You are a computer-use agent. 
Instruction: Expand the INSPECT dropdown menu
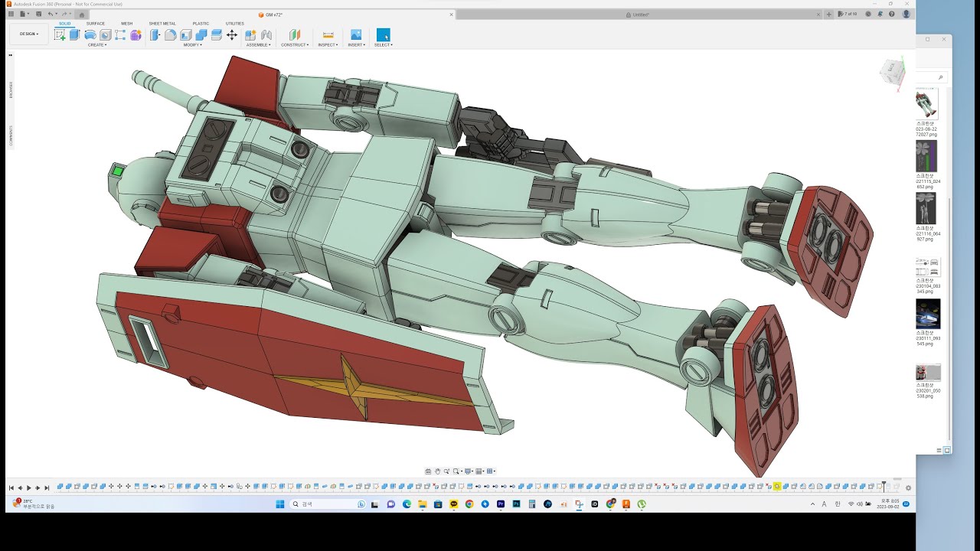pyautogui.click(x=328, y=45)
